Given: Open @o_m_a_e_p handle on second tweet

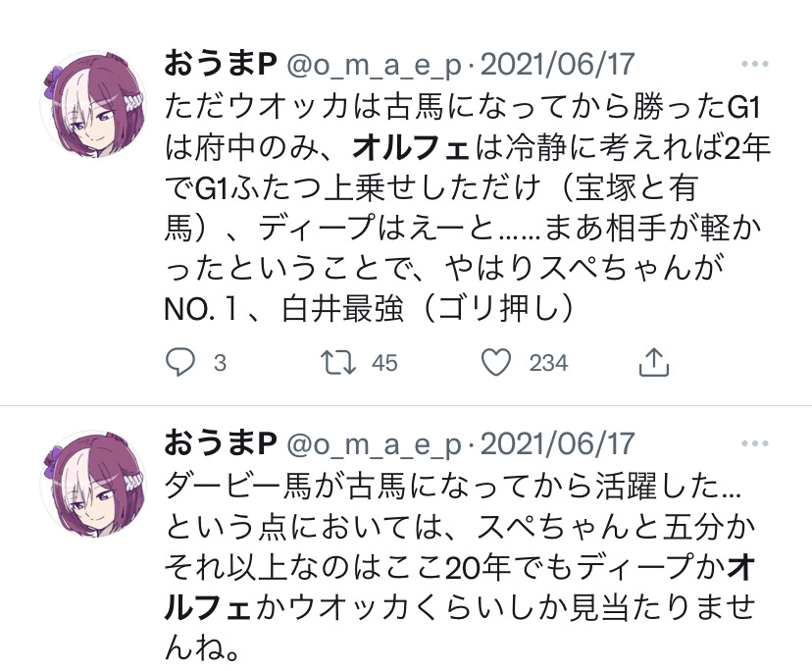Looking at the screenshot, I should click(x=374, y=445).
